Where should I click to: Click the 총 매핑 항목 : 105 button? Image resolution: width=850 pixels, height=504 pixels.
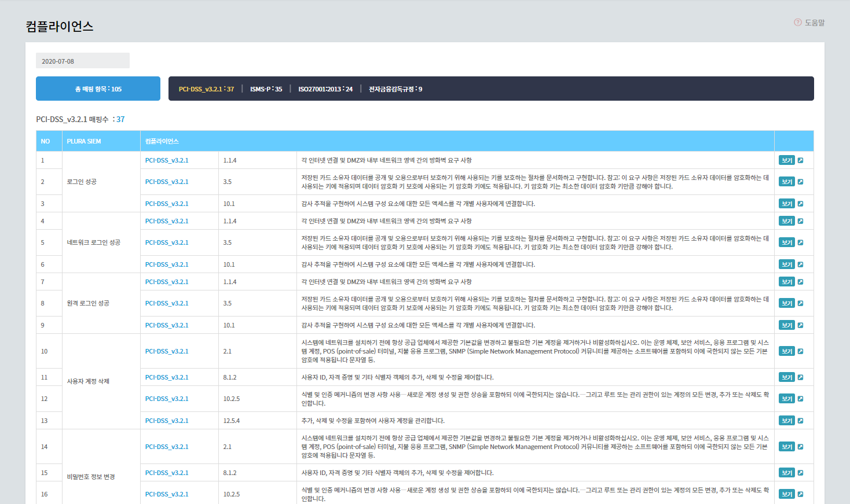[98, 89]
